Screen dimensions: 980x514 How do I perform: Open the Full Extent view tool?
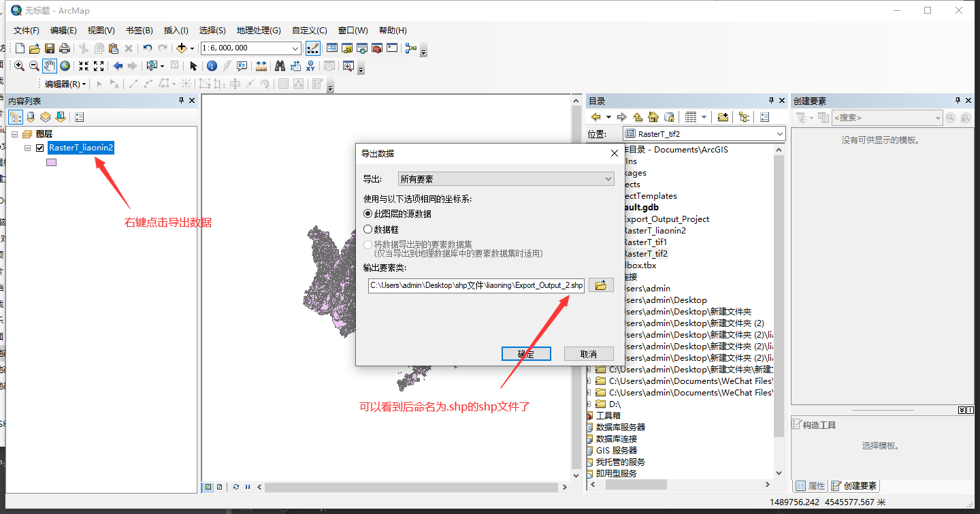click(64, 66)
